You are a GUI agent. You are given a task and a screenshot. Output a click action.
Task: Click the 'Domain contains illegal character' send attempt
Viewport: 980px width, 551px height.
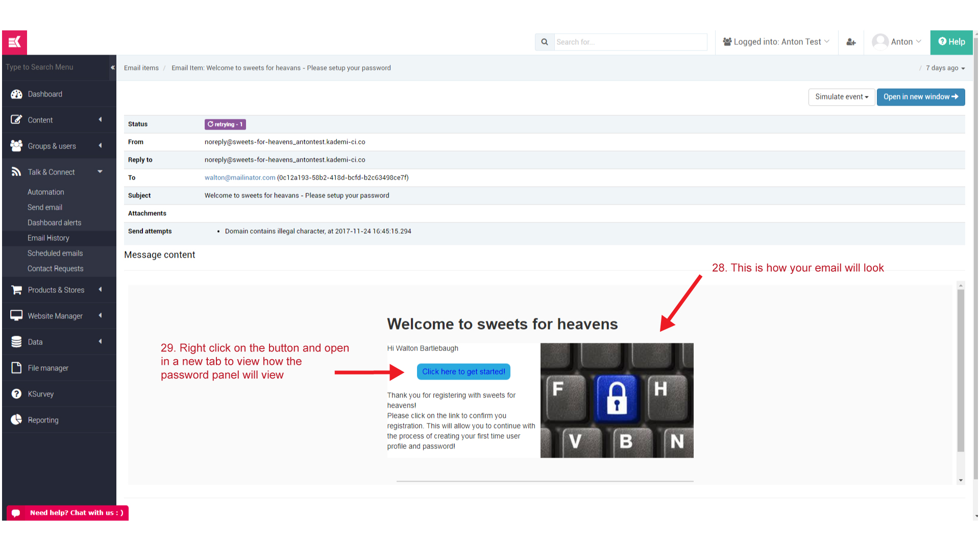pos(318,231)
